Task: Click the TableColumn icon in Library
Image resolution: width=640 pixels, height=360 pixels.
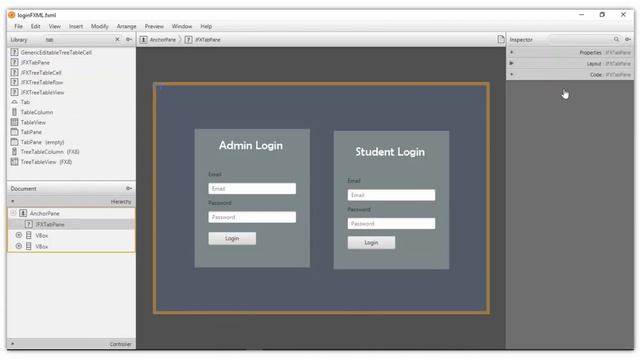Action: (14, 112)
